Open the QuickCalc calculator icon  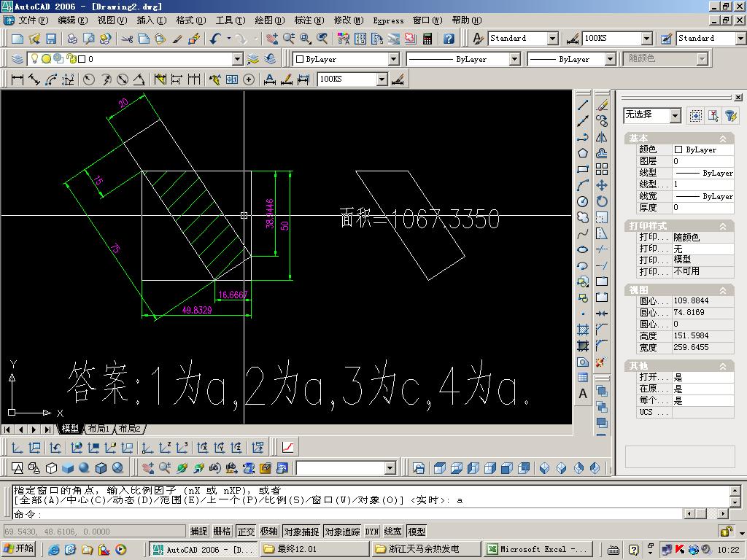click(x=427, y=39)
